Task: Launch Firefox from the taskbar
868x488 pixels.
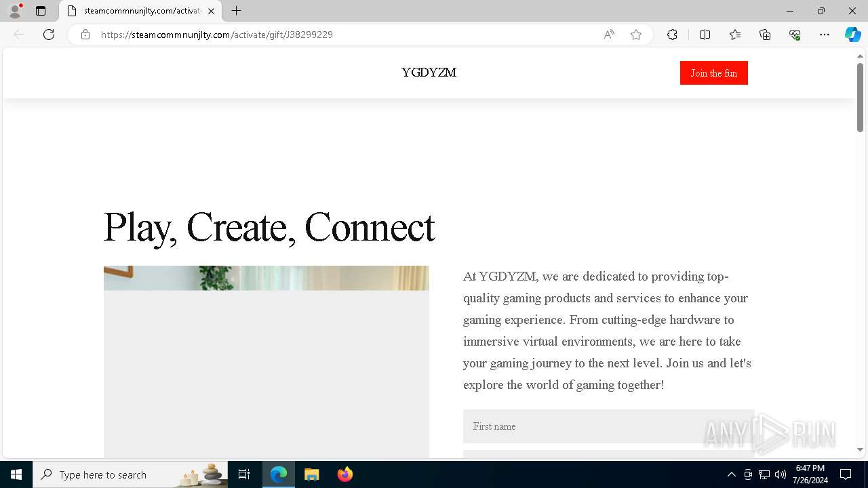Action: pyautogui.click(x=345, y=474)
